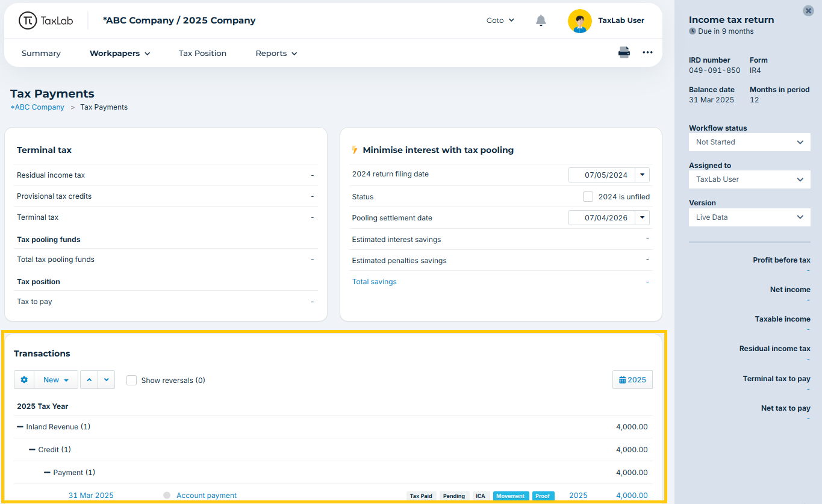Image resolution: width=822 pixels, height=504 pixels.
Task: Open the Assigned to dropdown
Action: (750, 179)
